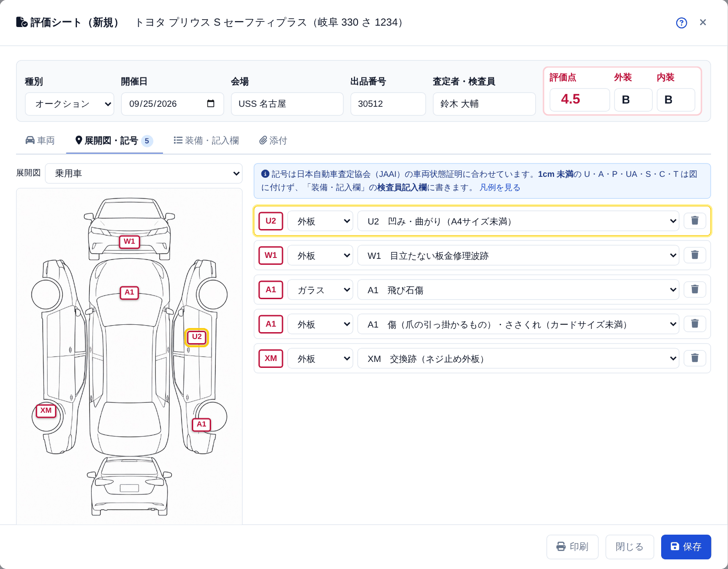Open the help question-mark icon
Image resolution: width=728 pixels, height=569 pixels.
tap(681, 23)
